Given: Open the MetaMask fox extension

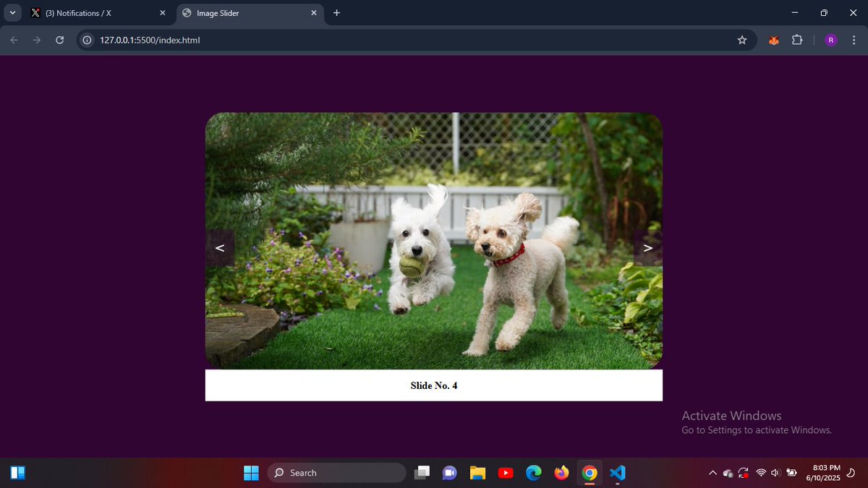Looking at the screenshot, I should (773, 40).
